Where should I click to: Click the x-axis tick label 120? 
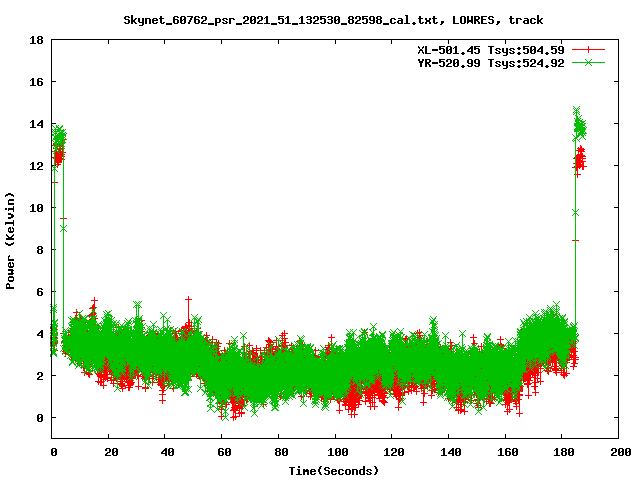pos(394,452)
